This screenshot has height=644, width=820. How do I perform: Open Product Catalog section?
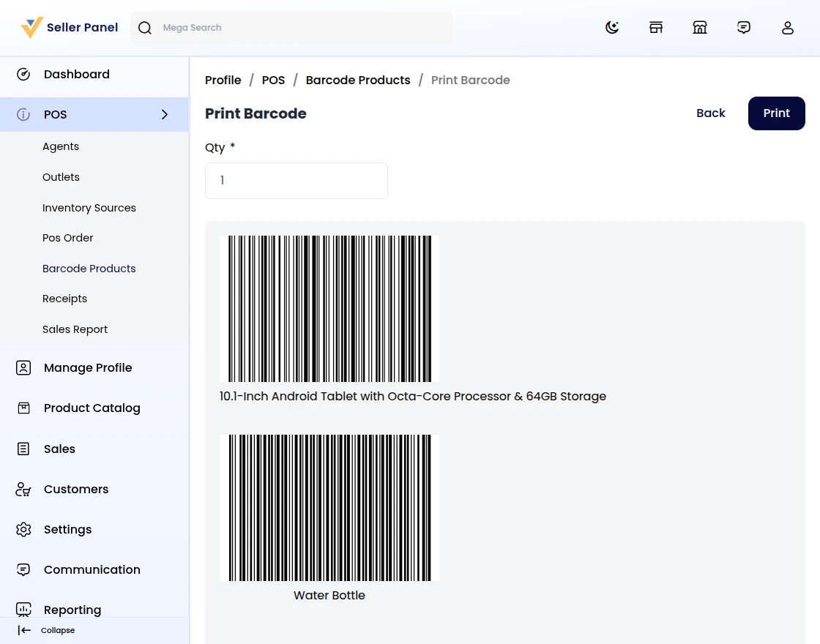[92, 408]
